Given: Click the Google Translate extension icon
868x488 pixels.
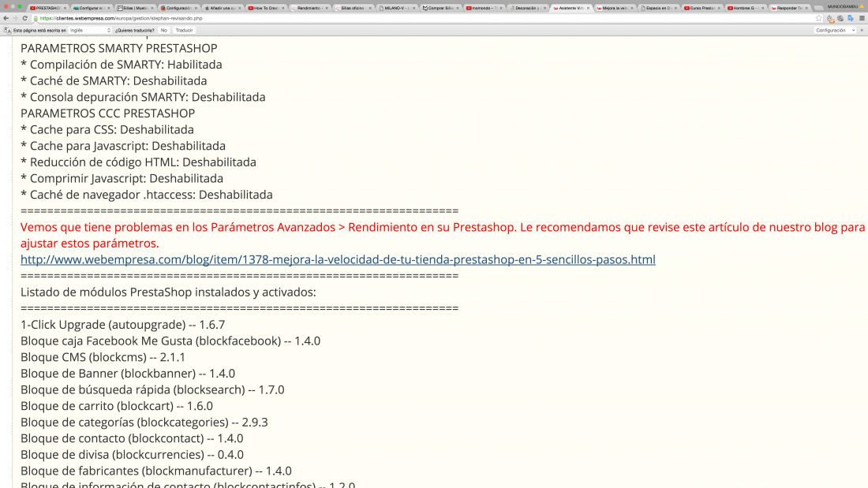Looking at the screenshot, I should [x=851, y=18].
